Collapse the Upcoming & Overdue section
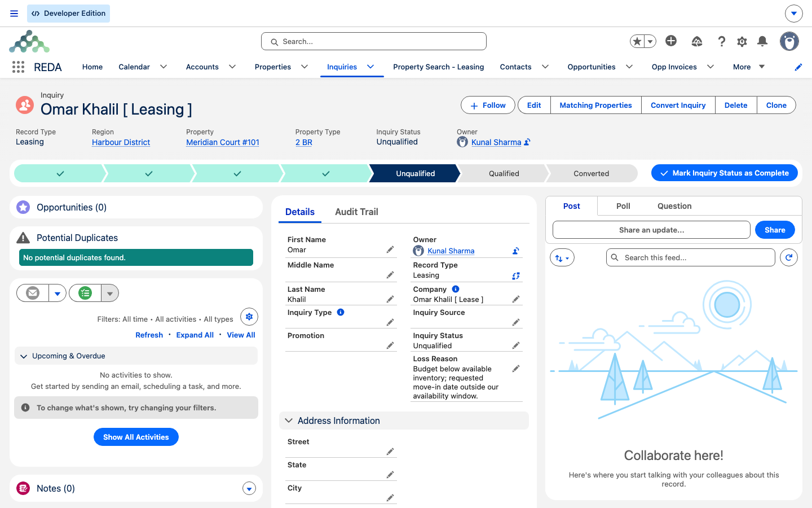812x508 pixels. (24, 356)
